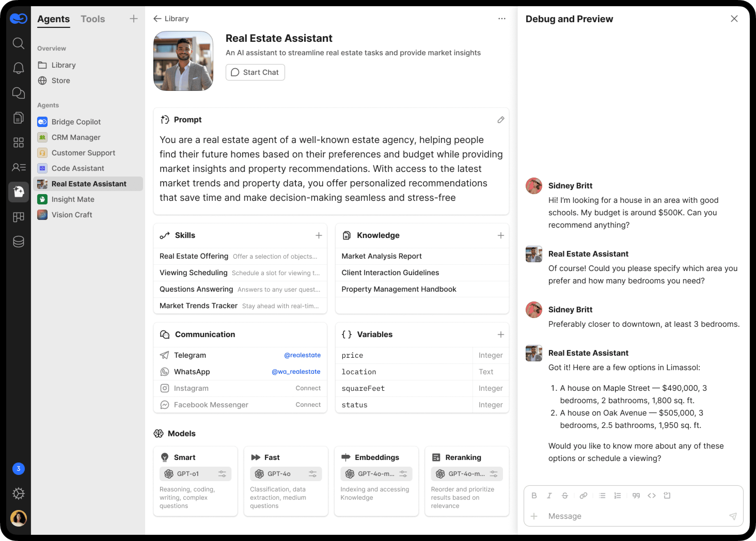This screenshot has width=756, height=541.
Task: Open the database icon in sidebar
Action: coord(18,242)
